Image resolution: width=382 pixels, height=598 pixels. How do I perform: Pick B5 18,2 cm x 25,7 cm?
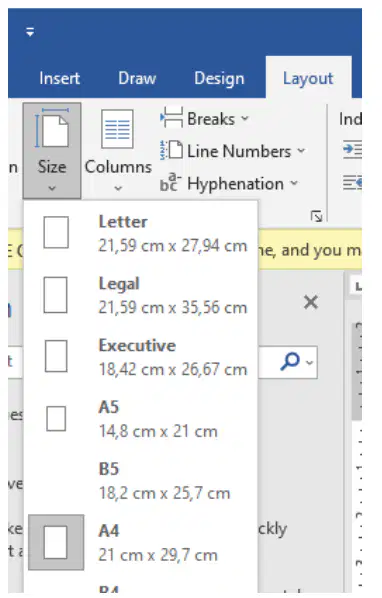(141, 481)
